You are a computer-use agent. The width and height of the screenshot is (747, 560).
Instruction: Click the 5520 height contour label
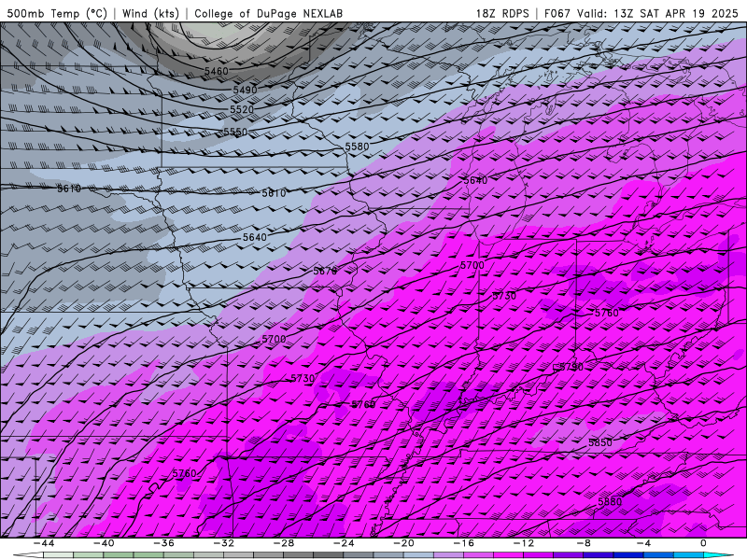tap(242, 109)
